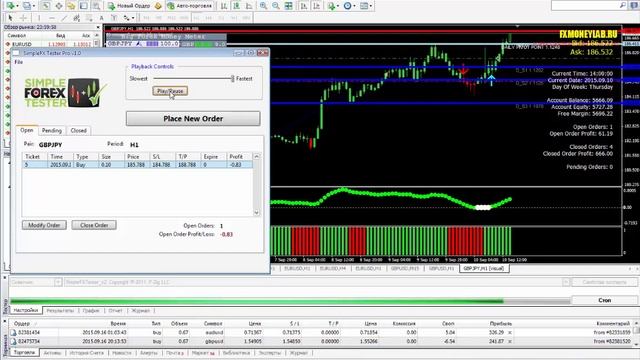The image size is (640, 360).
Task: Click the Place New Order button
Action: 193,119
